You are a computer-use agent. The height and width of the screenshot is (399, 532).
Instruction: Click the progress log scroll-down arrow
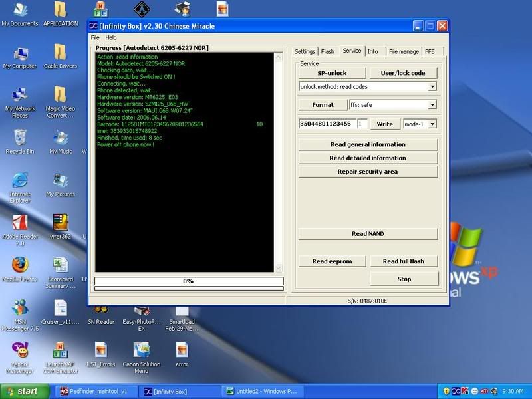(278, 268)
